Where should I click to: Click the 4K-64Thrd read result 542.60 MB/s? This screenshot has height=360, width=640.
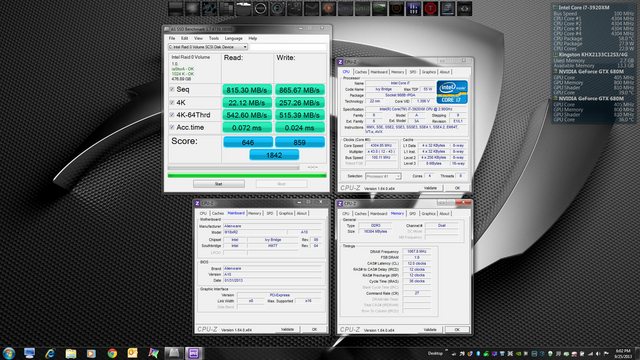click(x=247, y=115)
